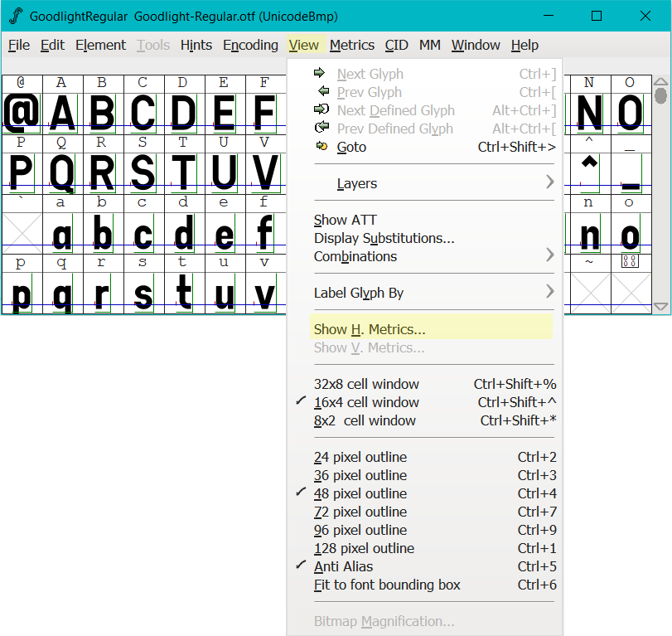
Task: Open the Element menu
Action: pyautogui.click(x=101, y=45)
